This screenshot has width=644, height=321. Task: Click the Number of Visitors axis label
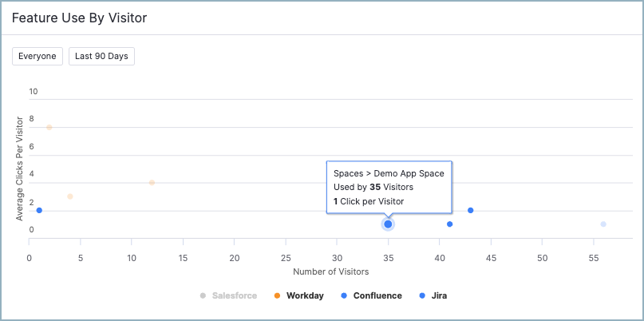[x=330, y=271]
